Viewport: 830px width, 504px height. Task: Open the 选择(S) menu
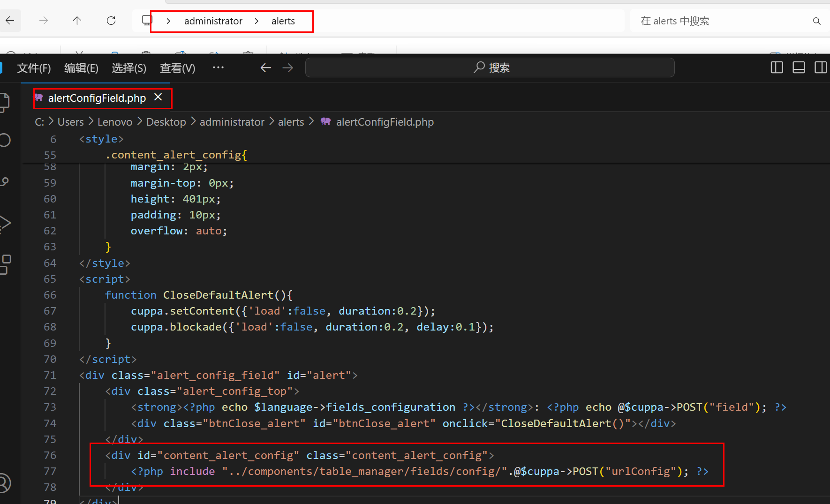[x=129, y=68]
